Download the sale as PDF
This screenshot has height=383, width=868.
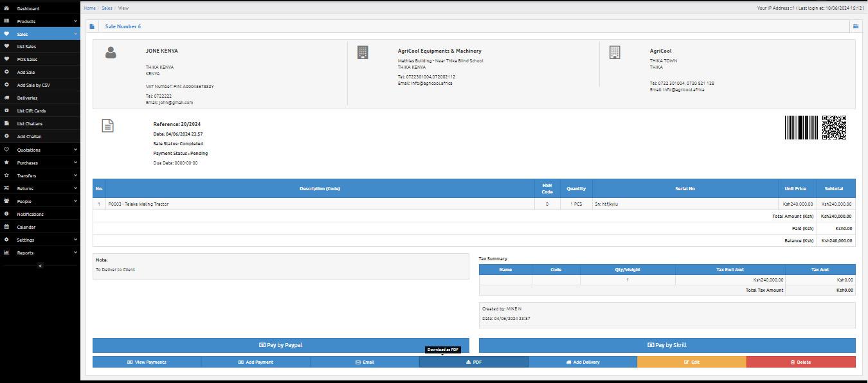(x=473, y=362)
